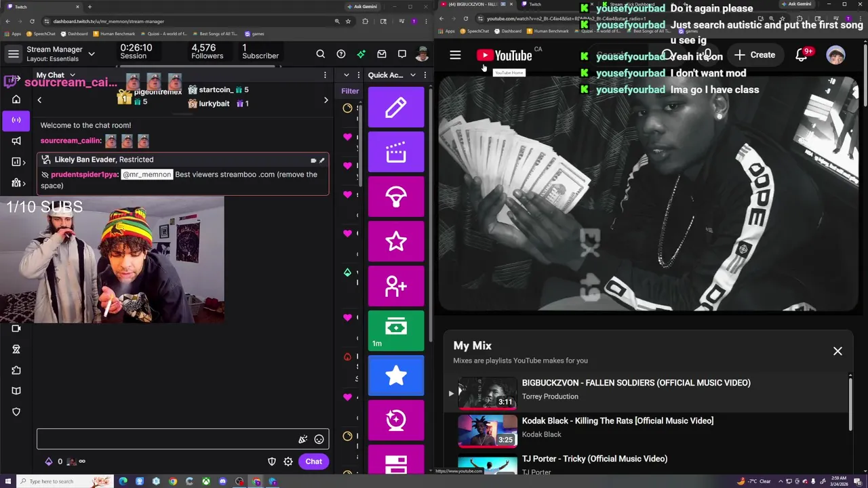Image resolution: width=868 pixels, height=488 pixels.
Task: Open the Twitch profile avatar menu
Action: tap(422, 54)
